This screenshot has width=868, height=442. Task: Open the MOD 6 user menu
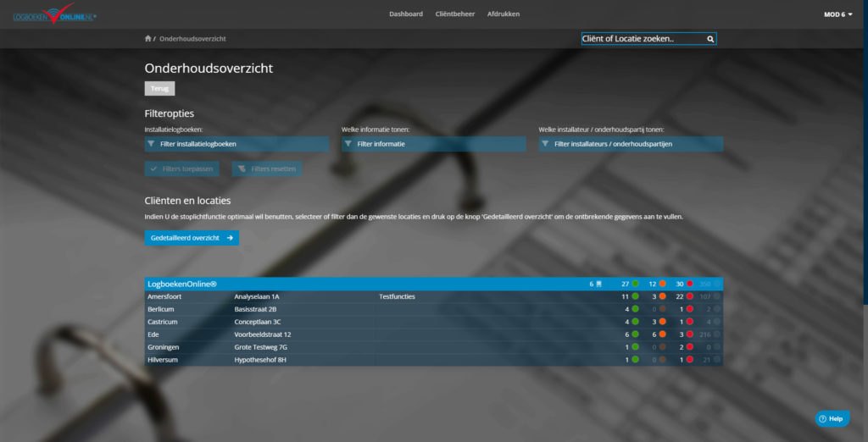click(x=837, y=14)
